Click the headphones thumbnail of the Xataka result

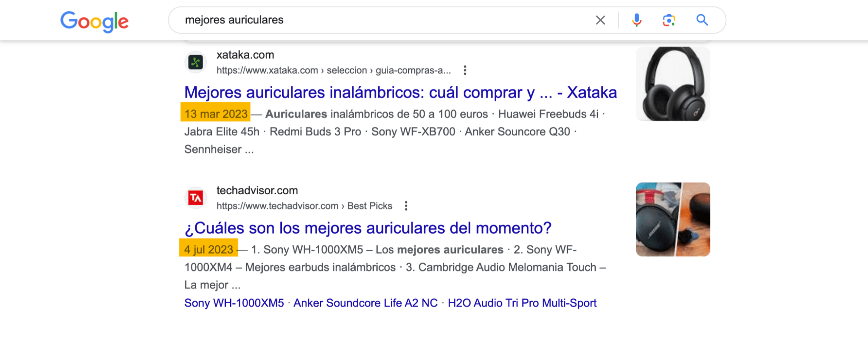(673, 84)
